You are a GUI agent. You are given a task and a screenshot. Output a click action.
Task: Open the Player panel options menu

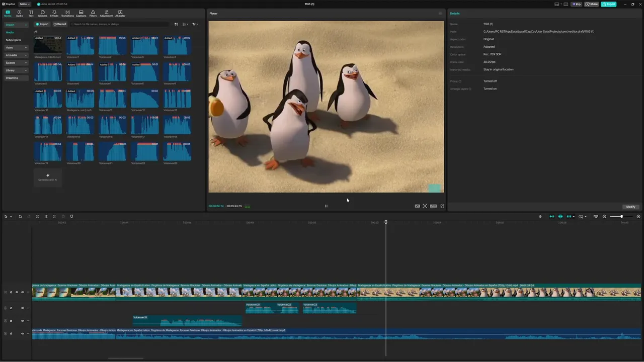(440, 14)
